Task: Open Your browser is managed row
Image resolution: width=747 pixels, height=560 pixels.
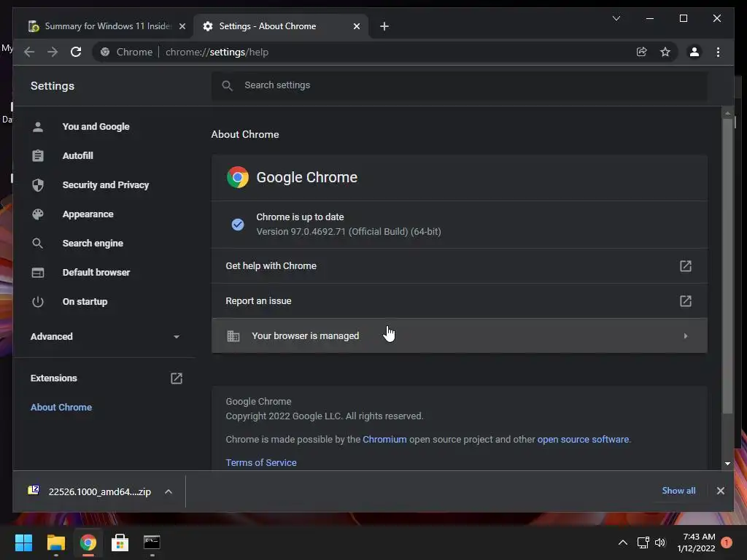Action: pos(459,335)
